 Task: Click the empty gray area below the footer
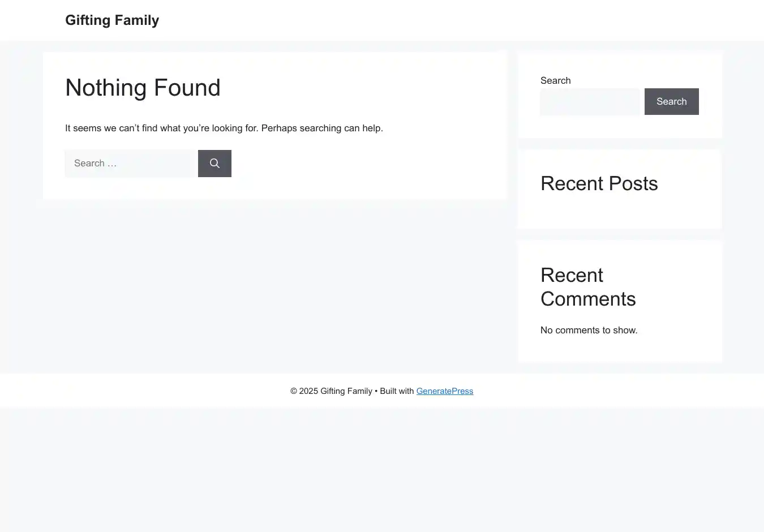[382, 470]
